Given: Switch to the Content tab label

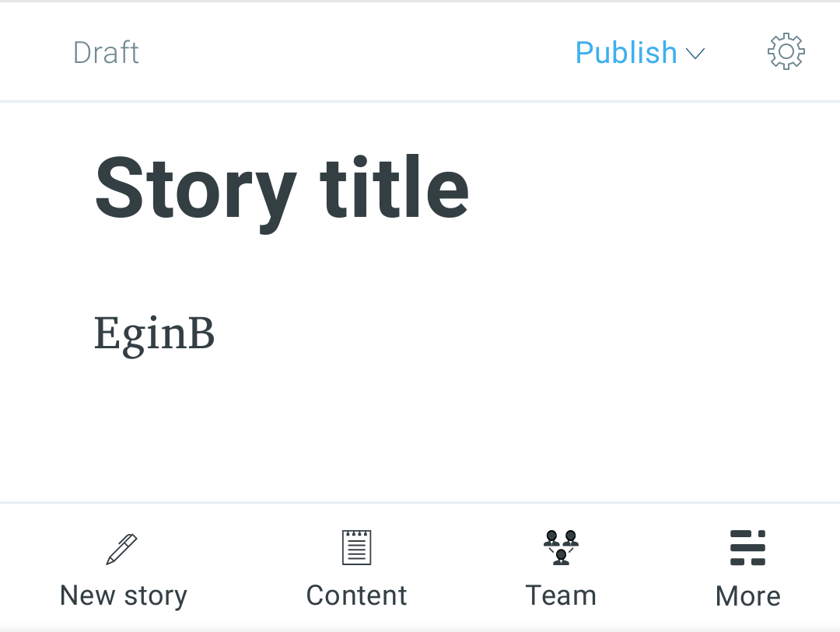Looking at the screenshot, I should [x=356, y=595].
